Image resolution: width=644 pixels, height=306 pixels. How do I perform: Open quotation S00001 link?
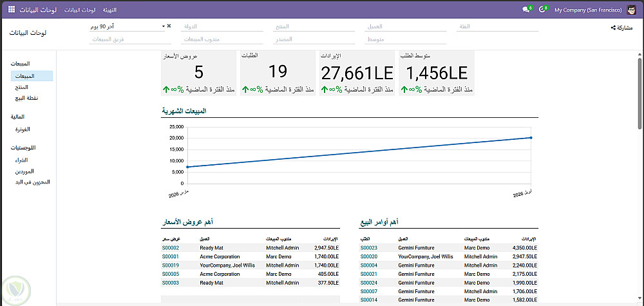pos(171,256)
